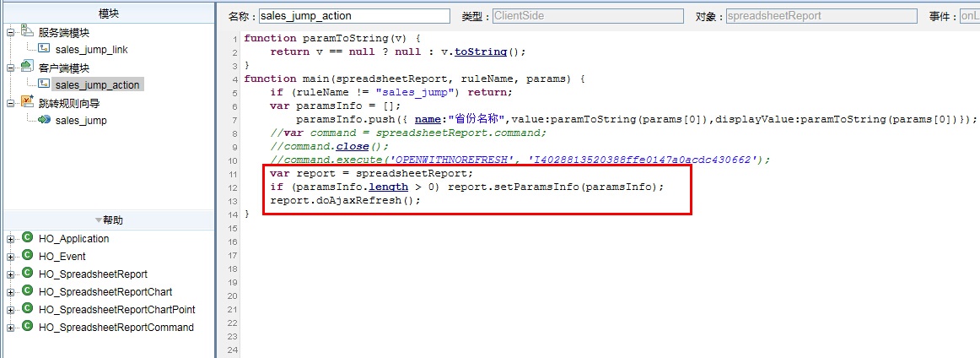The image size is (980, 358).
Task: Select HO_Event help entry
Action: pos(62,256)
